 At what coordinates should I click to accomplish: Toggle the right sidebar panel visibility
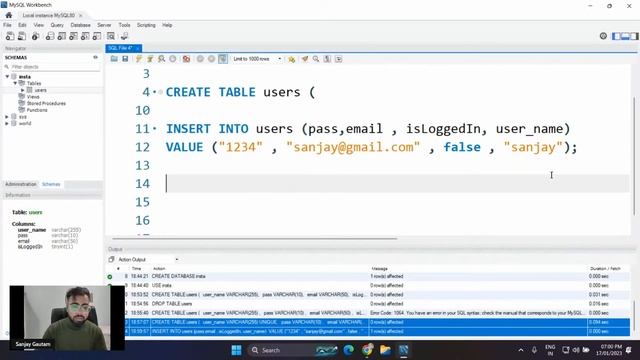coord(634,36)
